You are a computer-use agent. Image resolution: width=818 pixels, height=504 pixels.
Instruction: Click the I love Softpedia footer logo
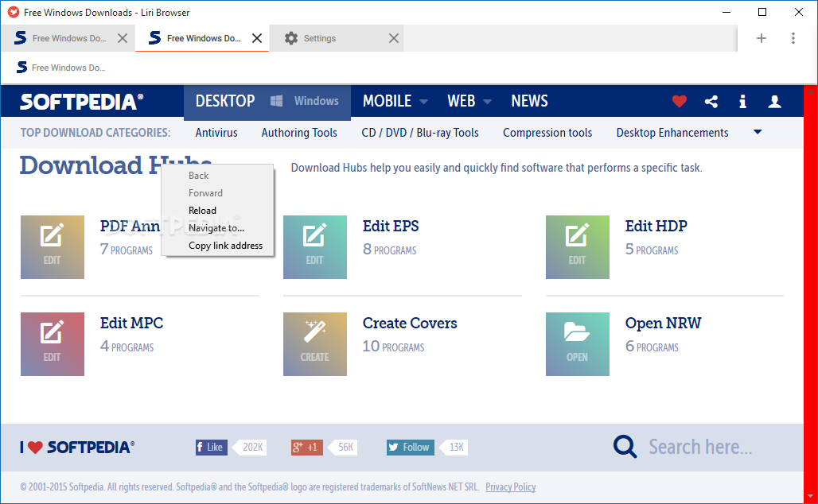tap(77, 448)
